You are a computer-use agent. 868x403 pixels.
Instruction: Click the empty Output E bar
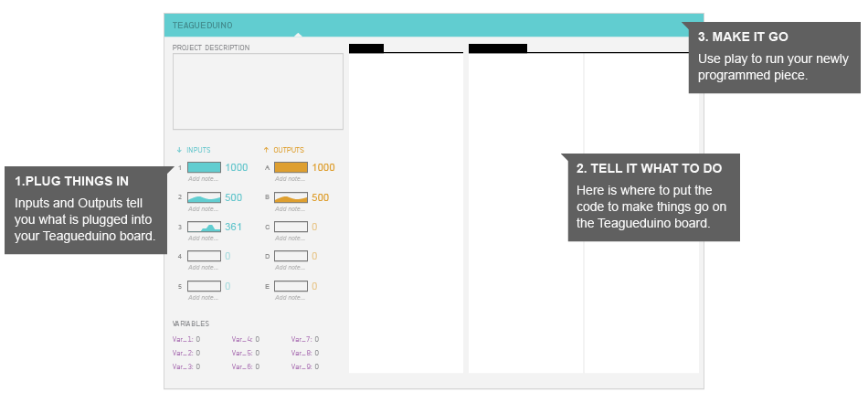(x=291, y=286)
